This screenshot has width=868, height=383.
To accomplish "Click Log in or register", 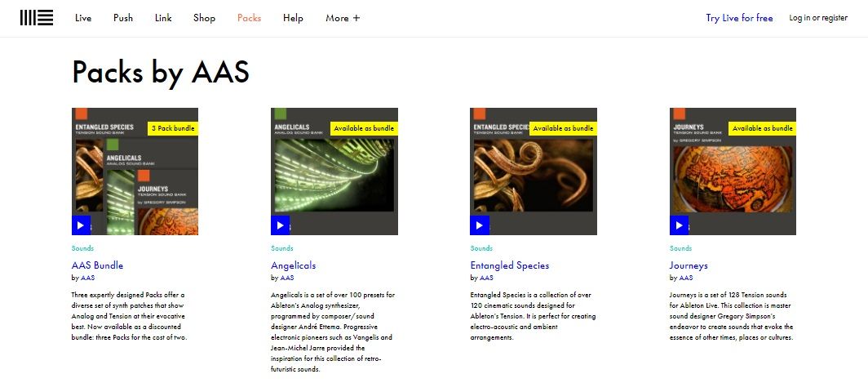I will 818,18.
